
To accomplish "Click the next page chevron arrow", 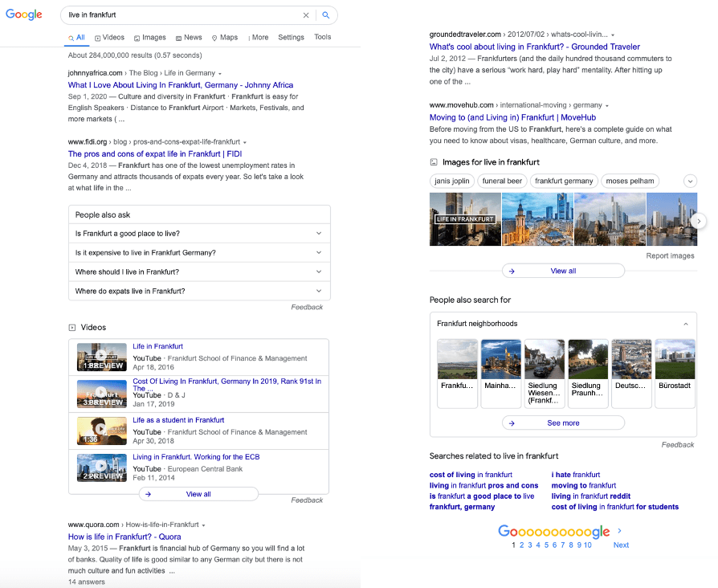I will point(620,531).
